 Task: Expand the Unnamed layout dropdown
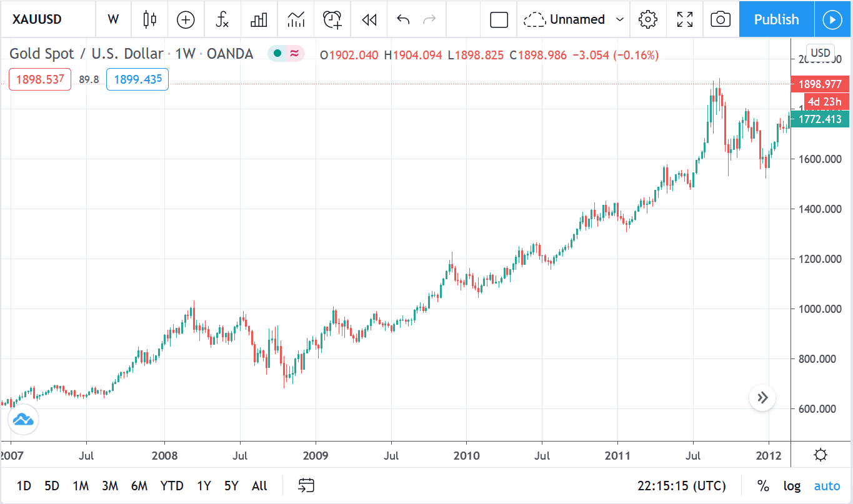click(619, 19)
